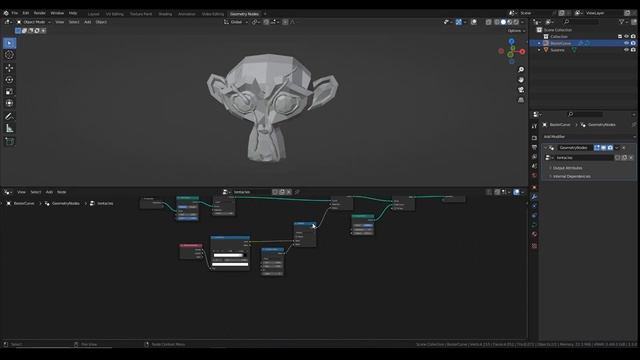Toggle GeometryNodes modifier show in render
The image size is (640, 360).
[610, 148]
